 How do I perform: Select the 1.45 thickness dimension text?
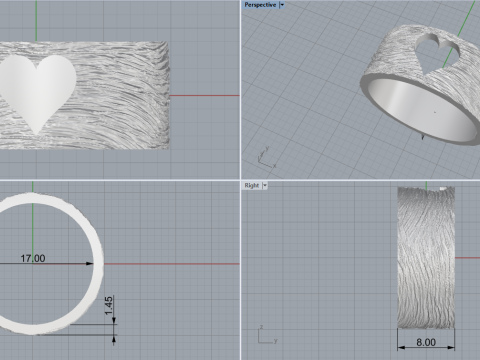click(x=109, y=306)
